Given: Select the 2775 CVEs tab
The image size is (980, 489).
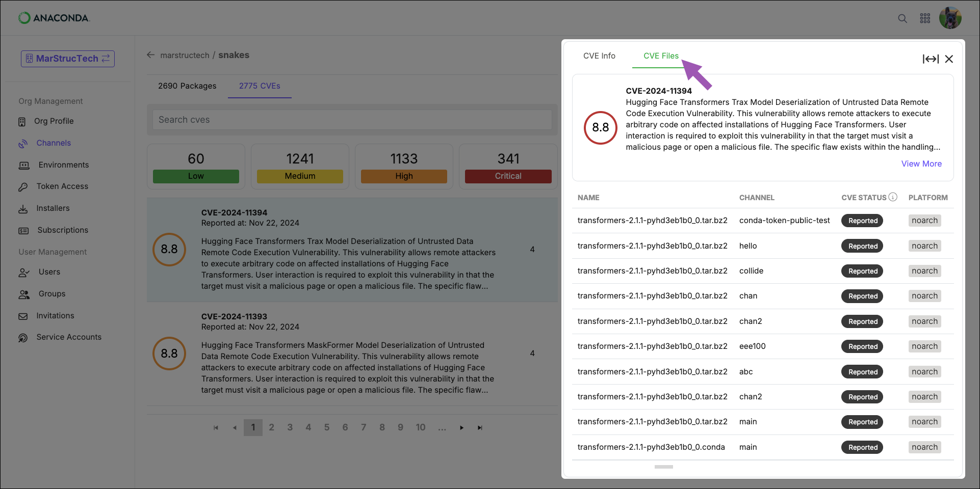Looking at the screenshot, I should (260, 86).
